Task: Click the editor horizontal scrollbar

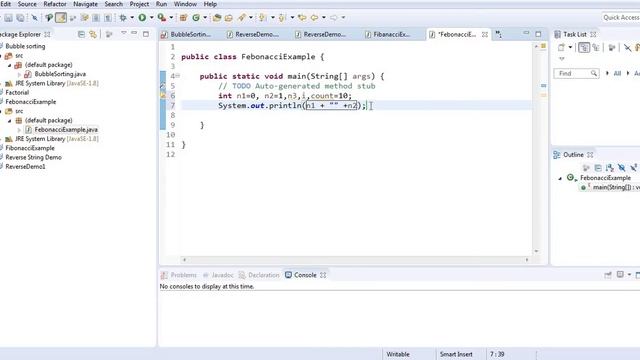Action: (356, 260)
